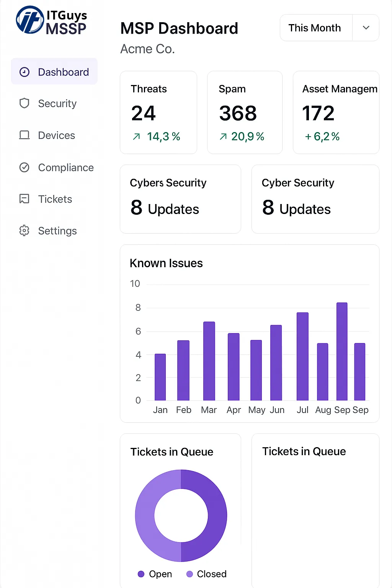Click the Jul bar in Known Issues
The height and width of the screenshot is (588, 392).
pyautogui.click(x=302, y=356)
